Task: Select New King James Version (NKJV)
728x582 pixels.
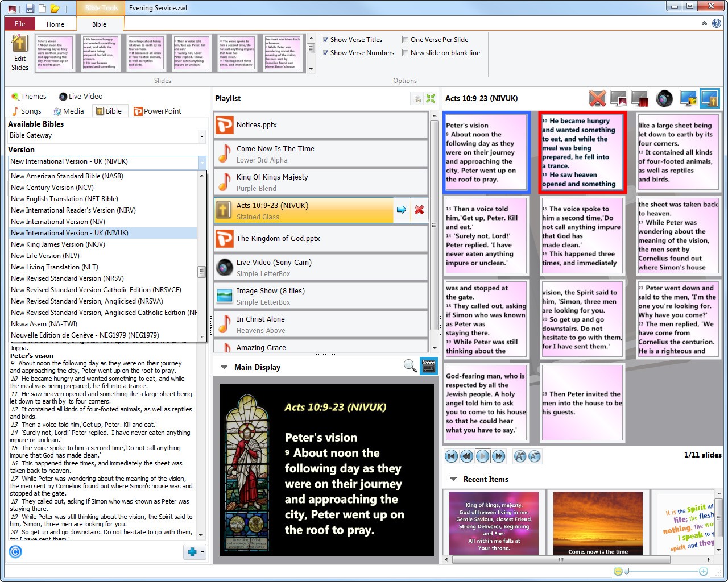Action: 57,244
